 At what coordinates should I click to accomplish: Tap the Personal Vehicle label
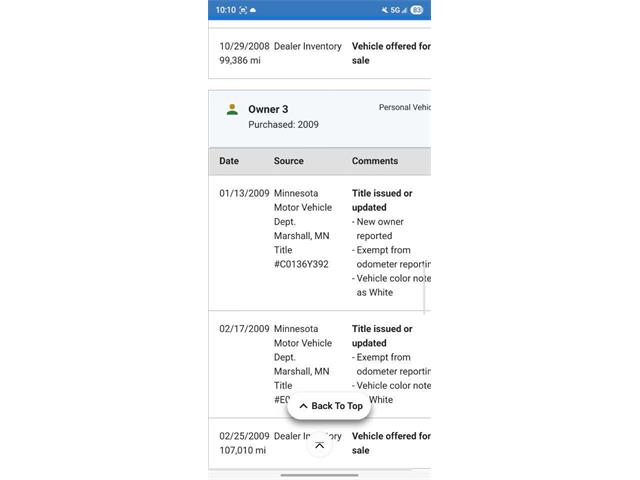click(404, 107)
